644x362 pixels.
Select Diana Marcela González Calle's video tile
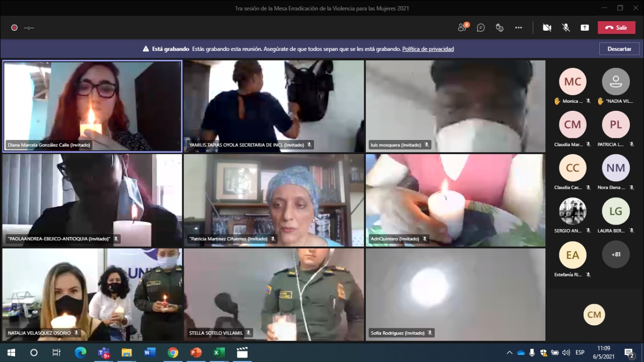point(93,106)
